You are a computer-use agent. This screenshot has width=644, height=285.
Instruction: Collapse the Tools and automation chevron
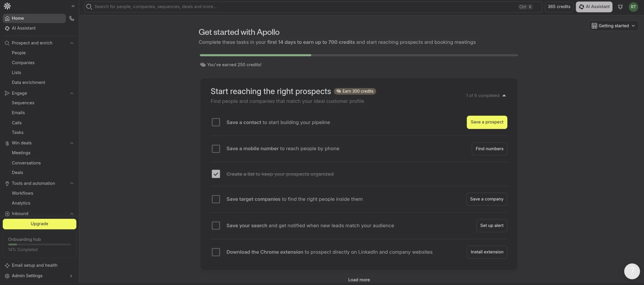72,183
